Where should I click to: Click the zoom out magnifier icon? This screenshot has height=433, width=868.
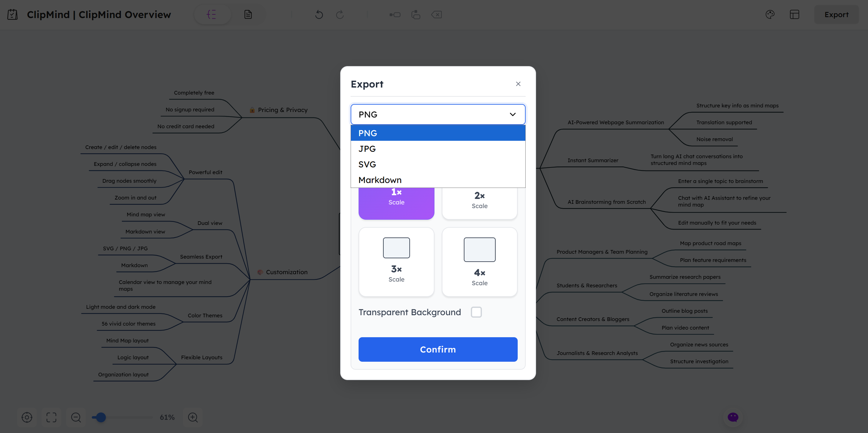click(76, 417)
